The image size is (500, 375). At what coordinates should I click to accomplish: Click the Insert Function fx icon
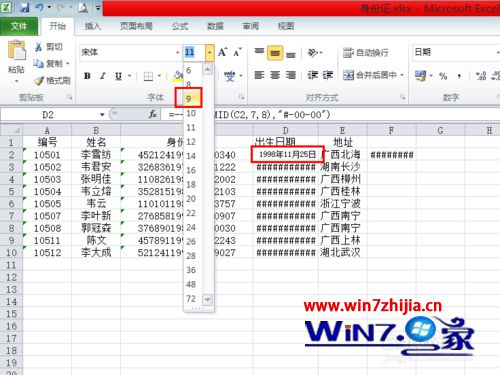point(153,115)
